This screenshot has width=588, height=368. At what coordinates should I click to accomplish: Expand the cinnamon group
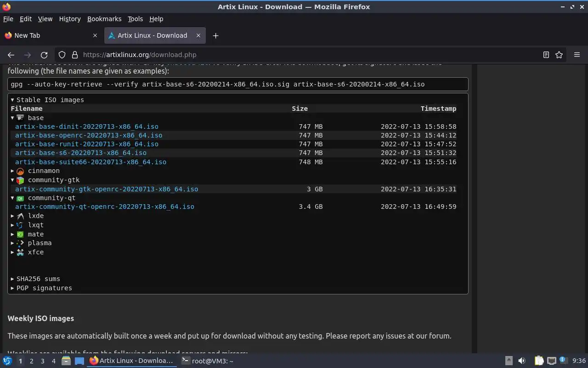coord(35,171)
